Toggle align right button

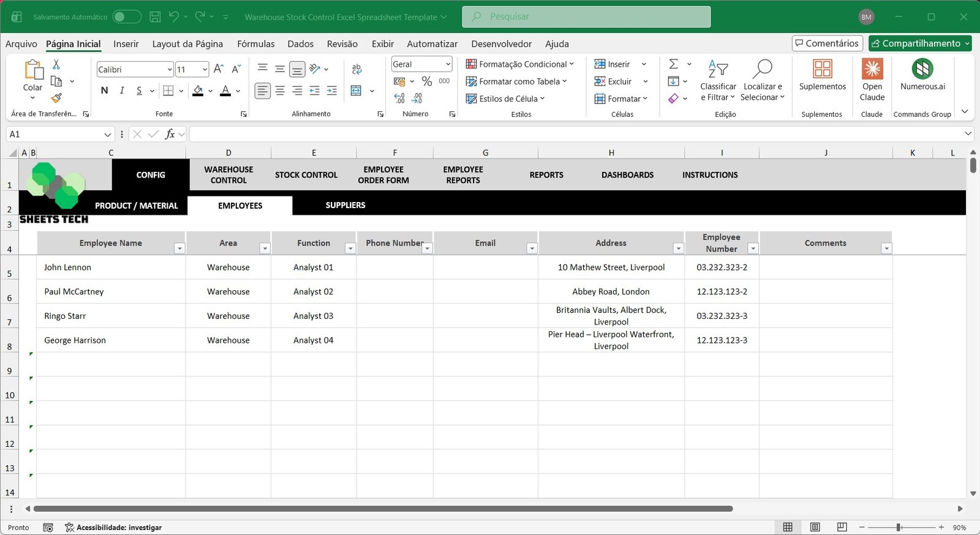[297, 91]
